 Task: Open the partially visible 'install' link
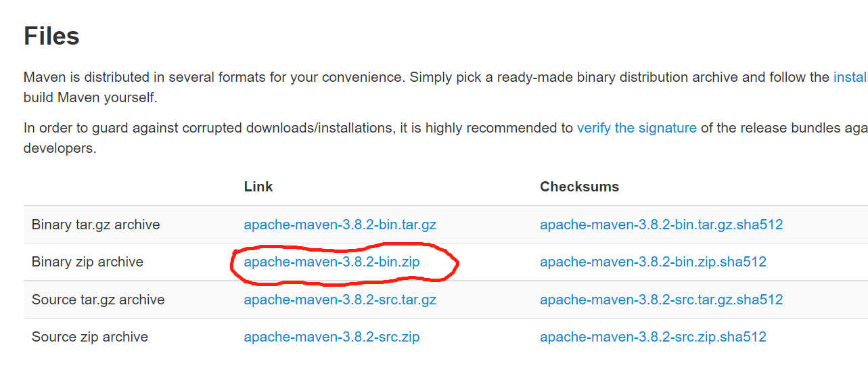coord(850,77)
